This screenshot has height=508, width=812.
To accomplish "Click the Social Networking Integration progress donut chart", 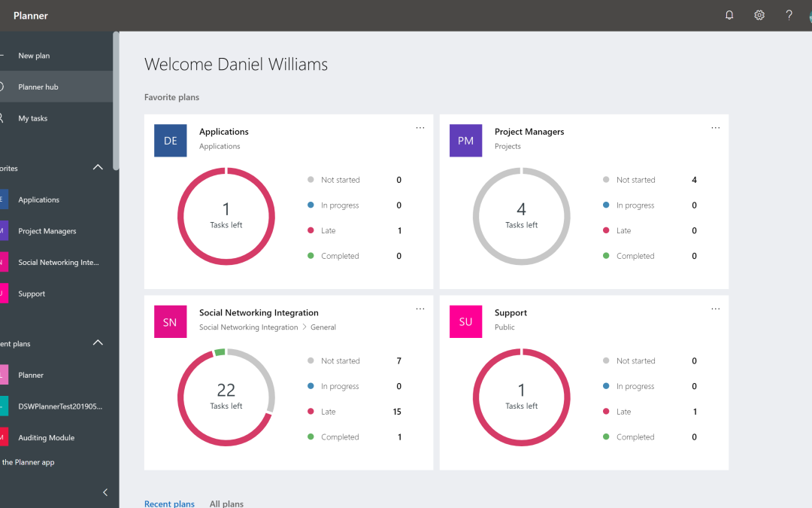I will coord(226,397).
